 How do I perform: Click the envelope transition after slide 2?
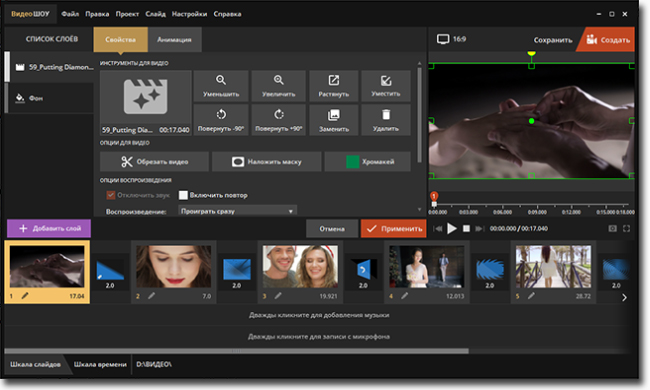237,270
